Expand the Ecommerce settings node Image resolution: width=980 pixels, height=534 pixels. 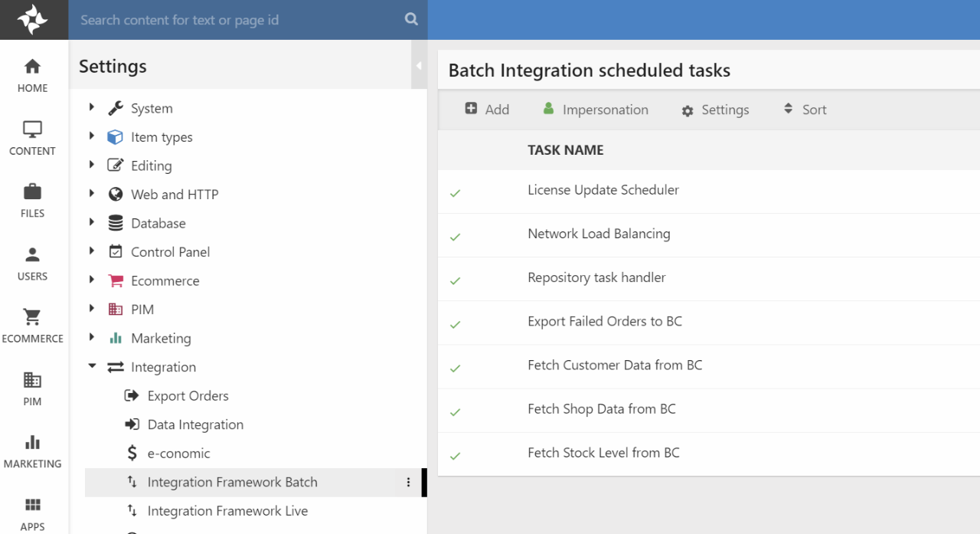(x=92, y=280)
